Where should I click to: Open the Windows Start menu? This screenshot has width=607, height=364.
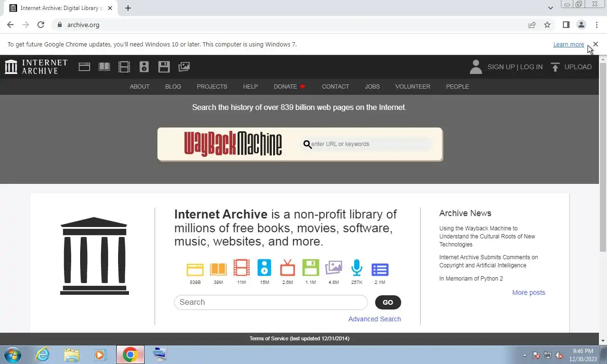13,355
